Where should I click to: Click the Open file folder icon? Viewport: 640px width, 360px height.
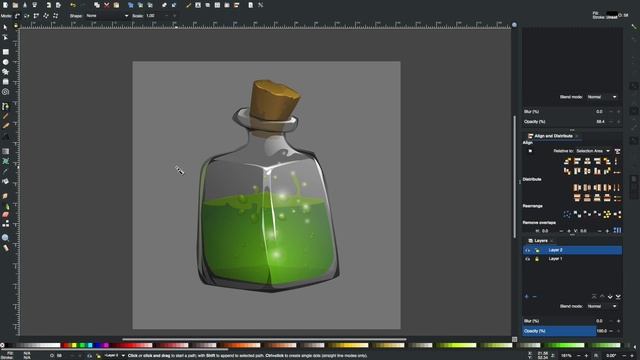click(x=15, y=5)
